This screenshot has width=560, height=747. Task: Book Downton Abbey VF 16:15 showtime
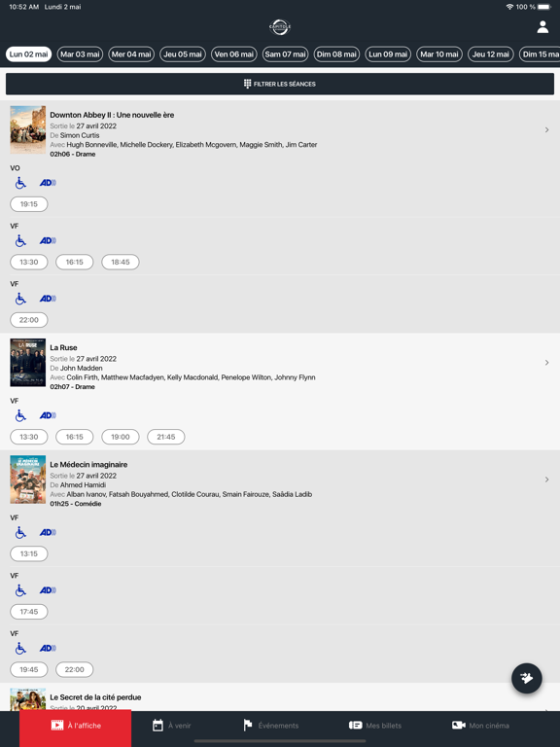pos(75,262)
